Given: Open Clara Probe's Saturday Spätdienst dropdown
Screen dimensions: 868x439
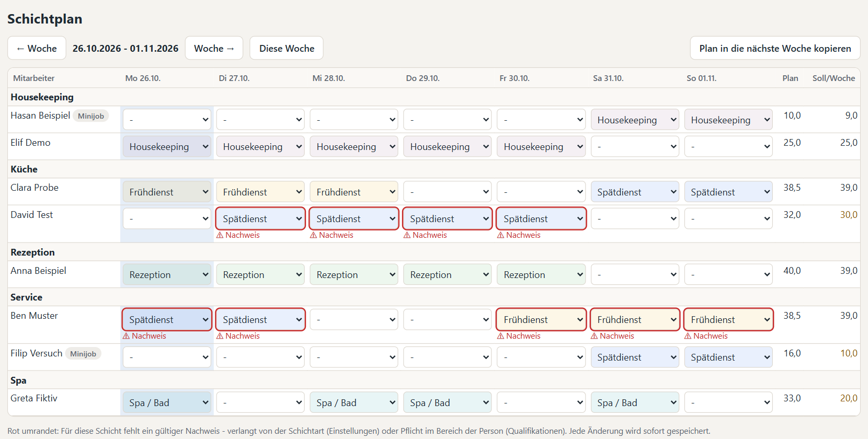Looking at the screenshot, I should (635, 192).
